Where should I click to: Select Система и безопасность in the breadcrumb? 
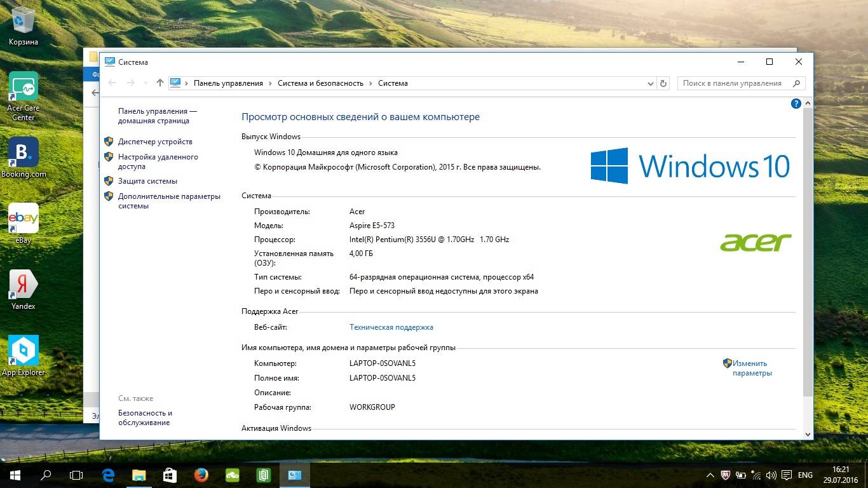pyautogui.click(x=320, y=83)
